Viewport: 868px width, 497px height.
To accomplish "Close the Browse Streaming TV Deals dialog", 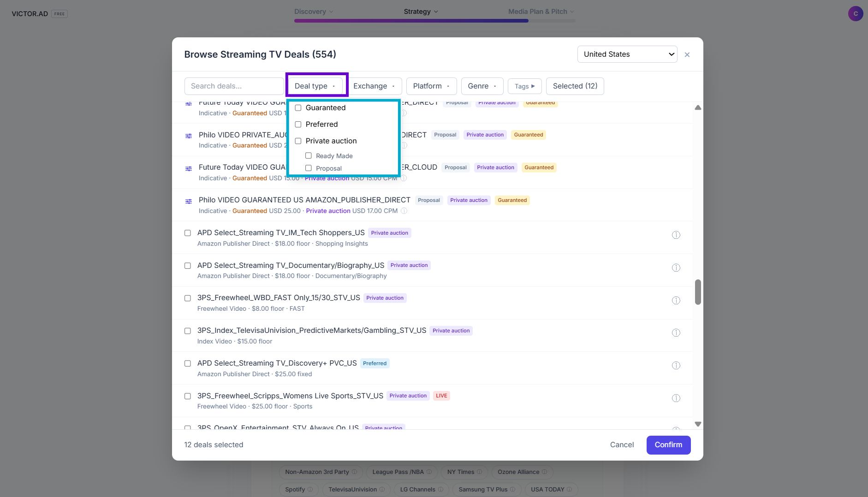I will click(x=687, y=54).
